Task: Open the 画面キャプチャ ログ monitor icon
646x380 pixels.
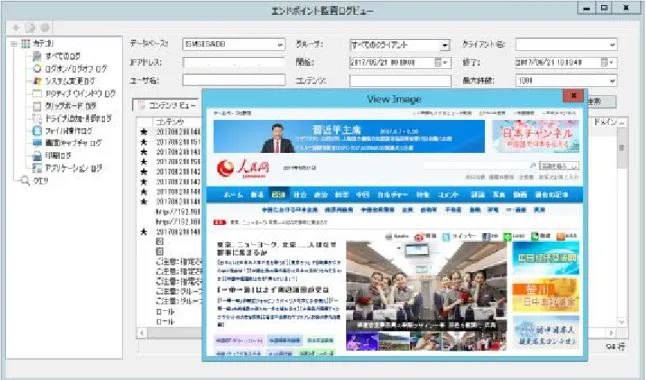Action: (x=37, y=143)
